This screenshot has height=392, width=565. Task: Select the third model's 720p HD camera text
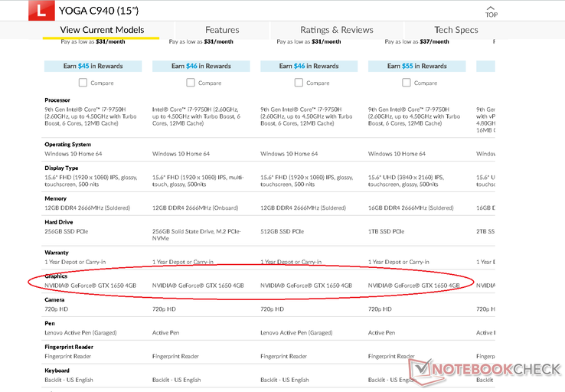(273, 309)
